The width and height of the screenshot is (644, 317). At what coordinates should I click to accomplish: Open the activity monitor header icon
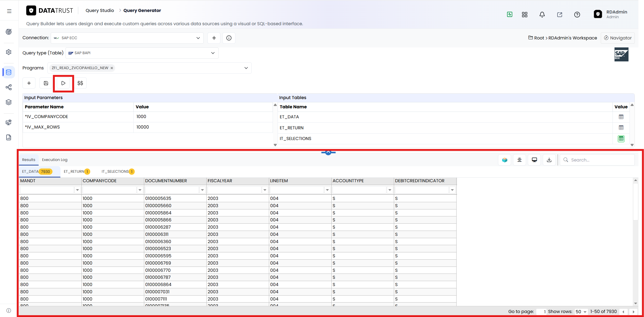point(510,14)
